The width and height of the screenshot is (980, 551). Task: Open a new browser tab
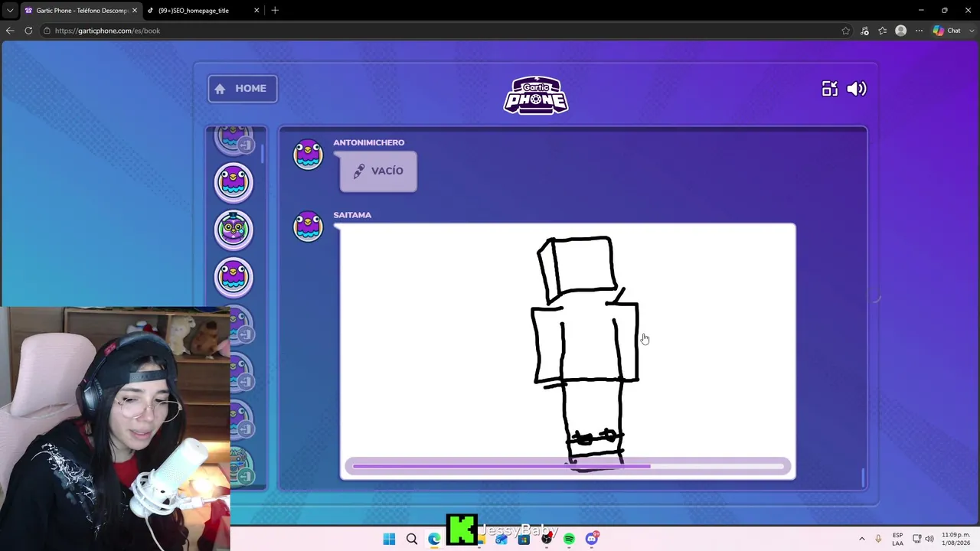pyautogui.click(x=275, y=11)
